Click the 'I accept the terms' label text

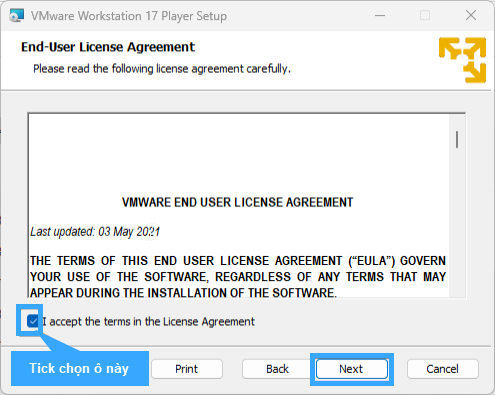coord(149,322)
